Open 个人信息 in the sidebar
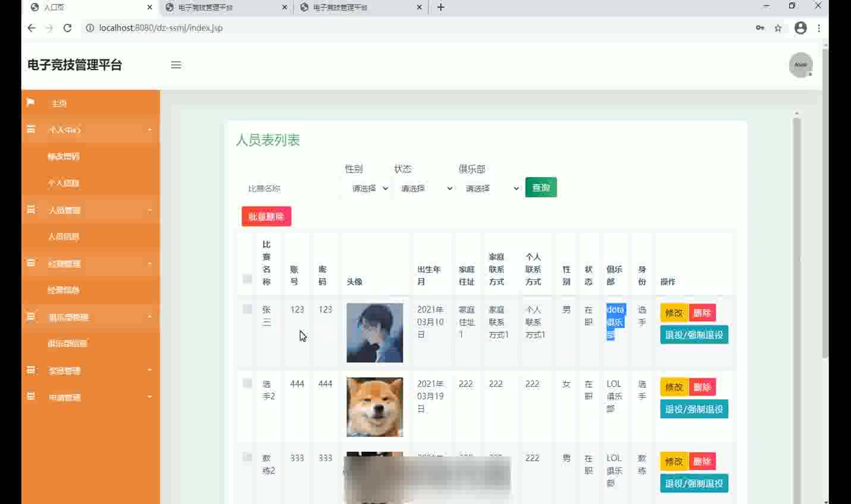This screenshot has width=851, height=504. pos(64,183)
